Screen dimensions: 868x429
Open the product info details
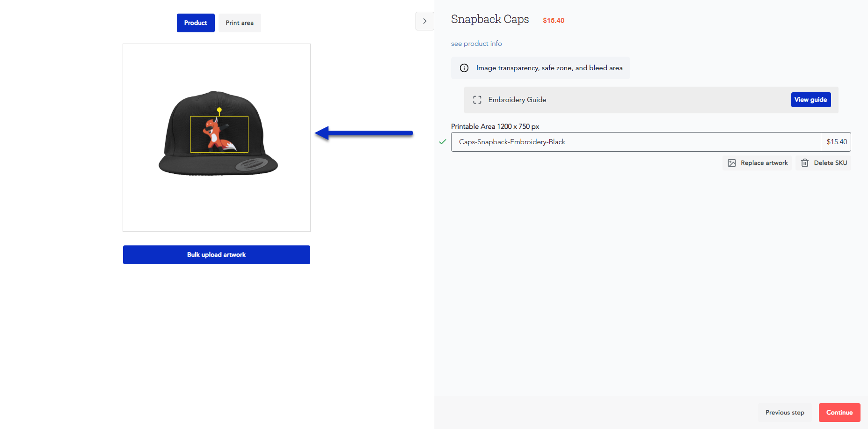point(476,43)
